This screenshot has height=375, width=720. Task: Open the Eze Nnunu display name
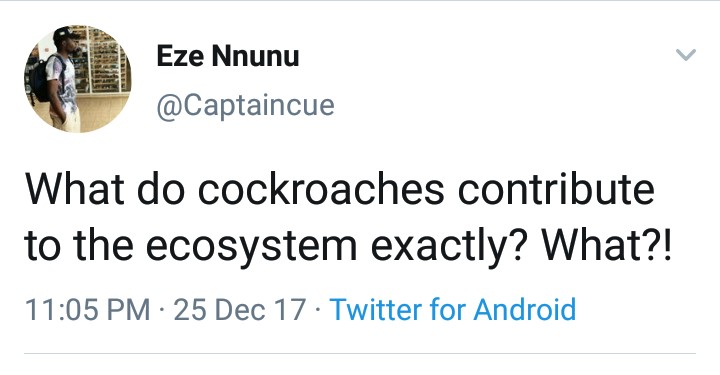coord(228,56)
